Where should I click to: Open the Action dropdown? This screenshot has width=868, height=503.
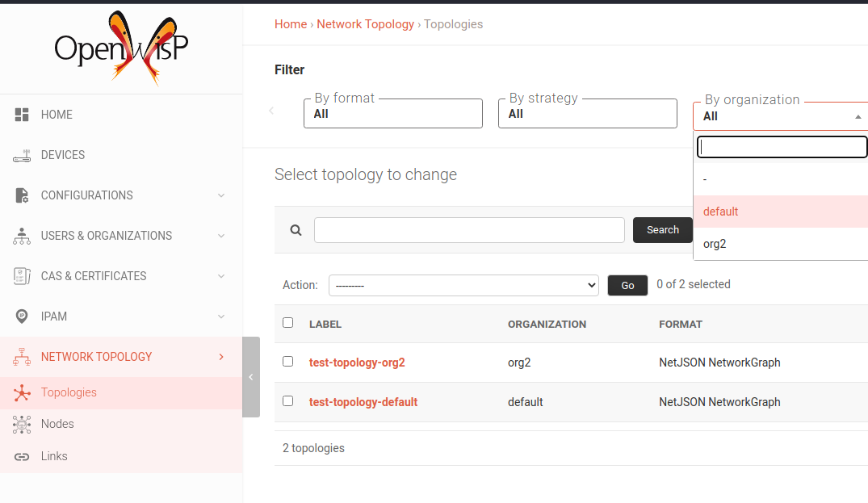463,285
